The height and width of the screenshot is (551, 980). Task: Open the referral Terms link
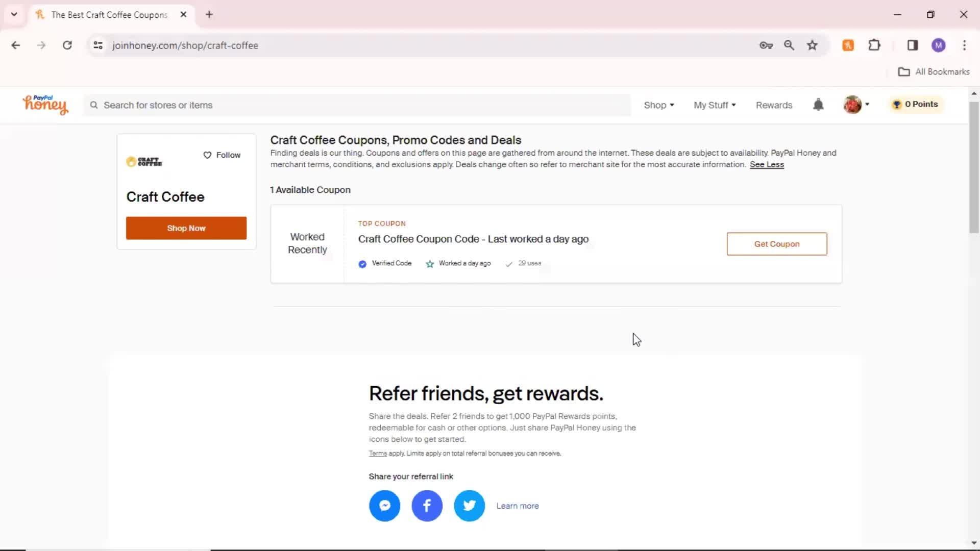[378, 454]
